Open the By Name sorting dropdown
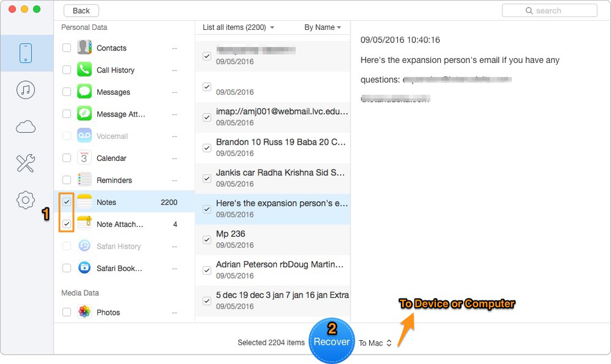Viewport: 611px width, 364px height. (x=324, y=27)
